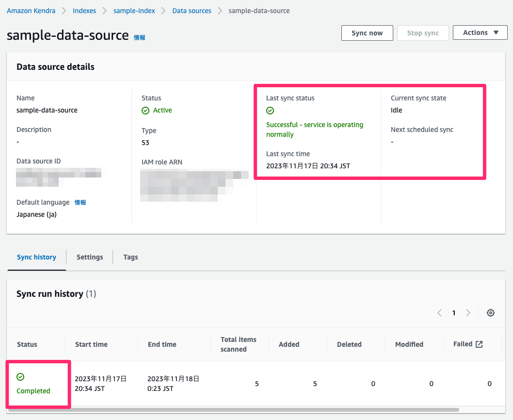Click the Deleted column header
This screenshot has height=420, width=513.
pyautogui.click(x=349, y=344)
